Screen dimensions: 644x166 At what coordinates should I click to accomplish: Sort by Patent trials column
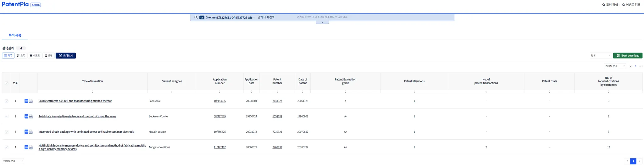[549, 91]
